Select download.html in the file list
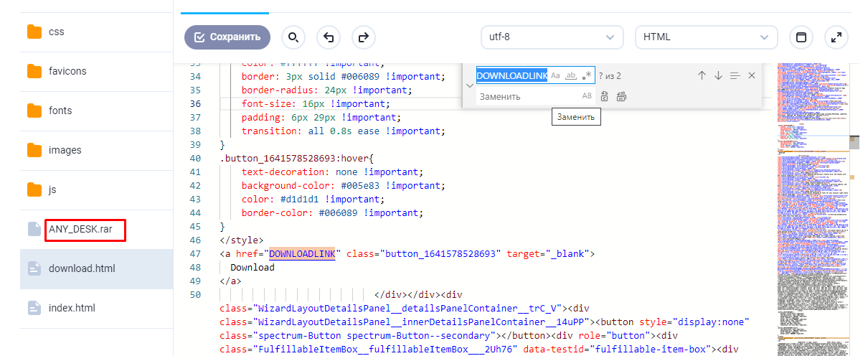 (97, 269)
